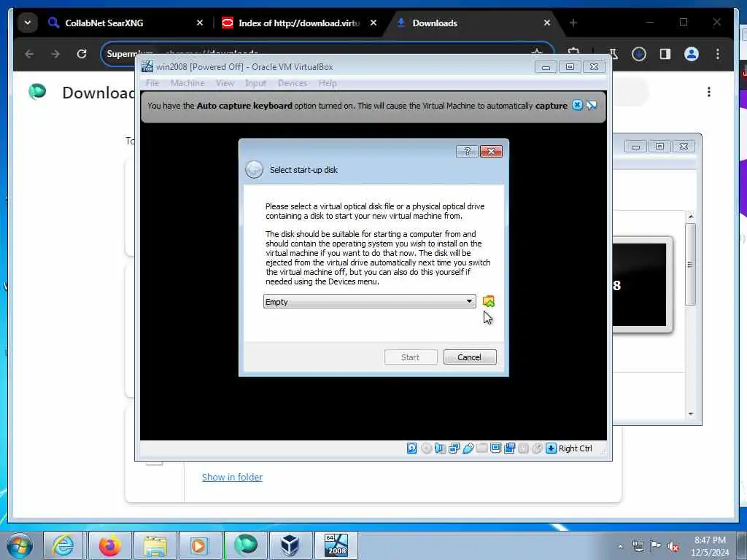
Task: Click the VM preview thumbnail in VirtualBox Manager
Action: (641, 284)
